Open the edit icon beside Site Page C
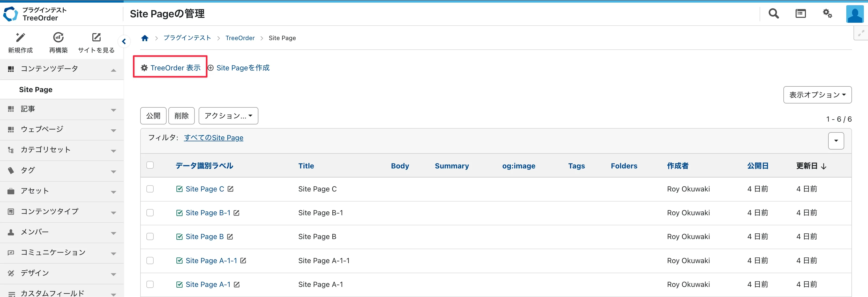 (x=230, y=189)
